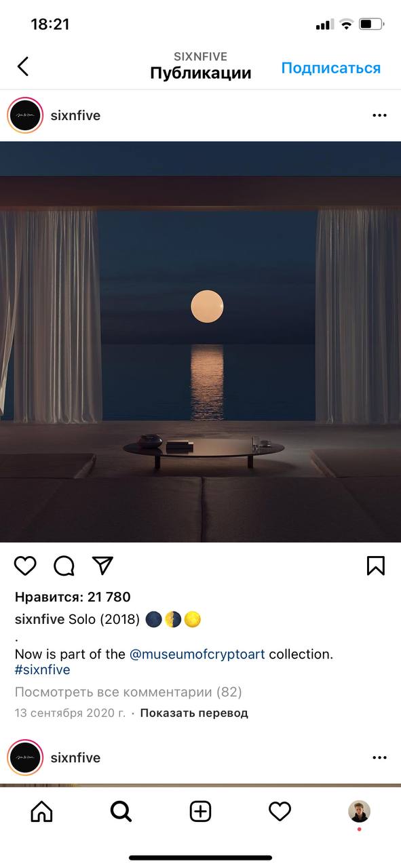This screenshot has height=868, width=401.
Task: Share post via paper plane icon
Action: (x=102, y=566)
